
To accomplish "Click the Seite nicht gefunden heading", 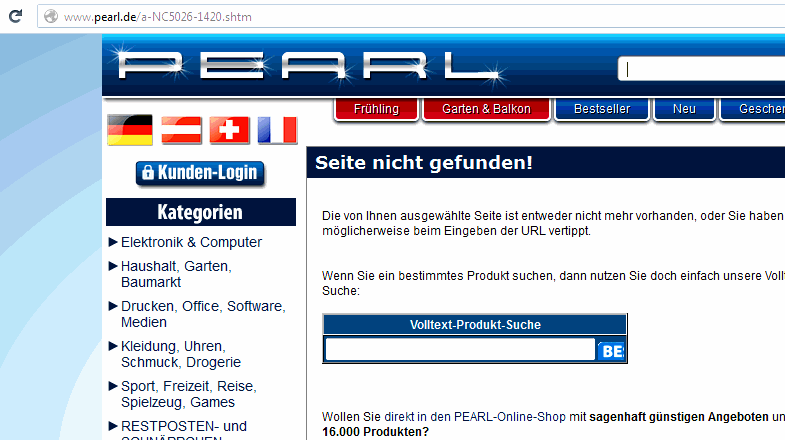I will click(424, 163).
